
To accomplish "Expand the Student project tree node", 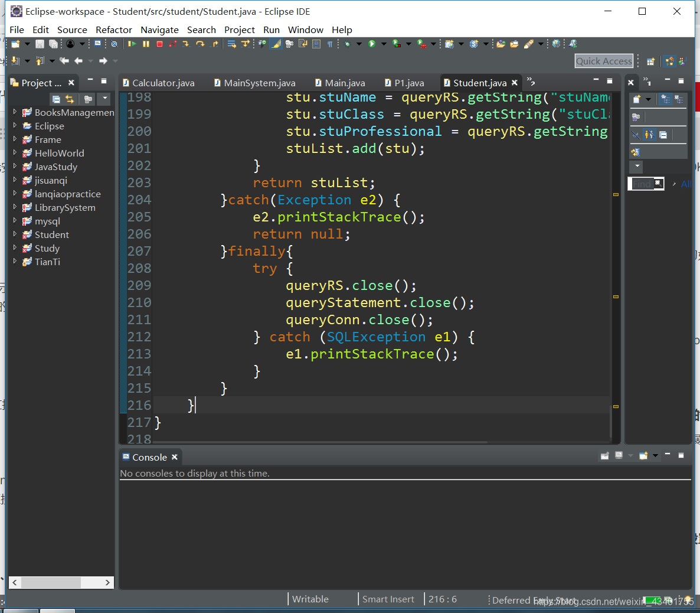I will 15,234.
